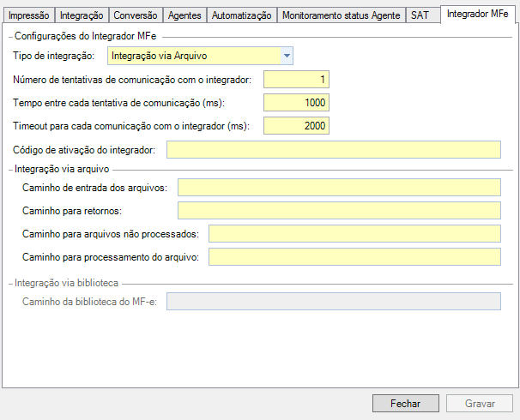Switch to the Integração tab
Image resolution: width=520 pixels, height=420 pixels.
[82, 15]
